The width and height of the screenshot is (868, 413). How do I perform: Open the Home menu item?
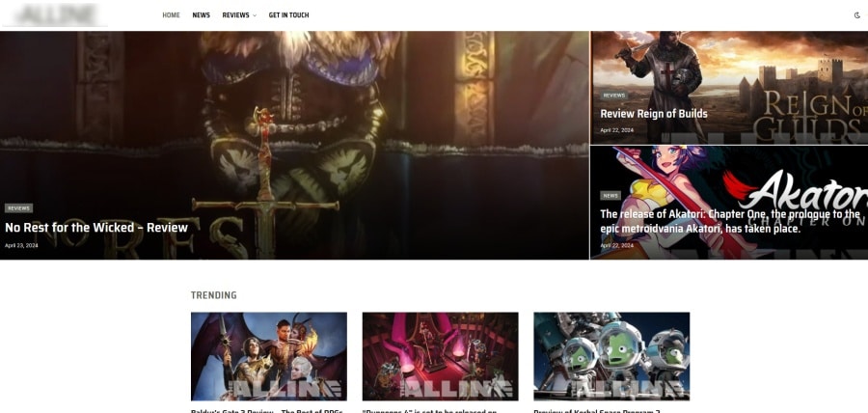[171, 15]
